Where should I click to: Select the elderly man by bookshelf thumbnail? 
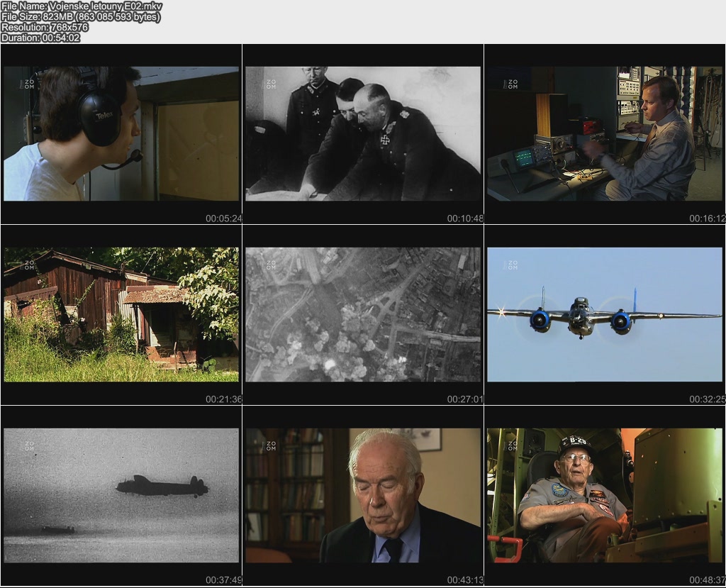363,495
